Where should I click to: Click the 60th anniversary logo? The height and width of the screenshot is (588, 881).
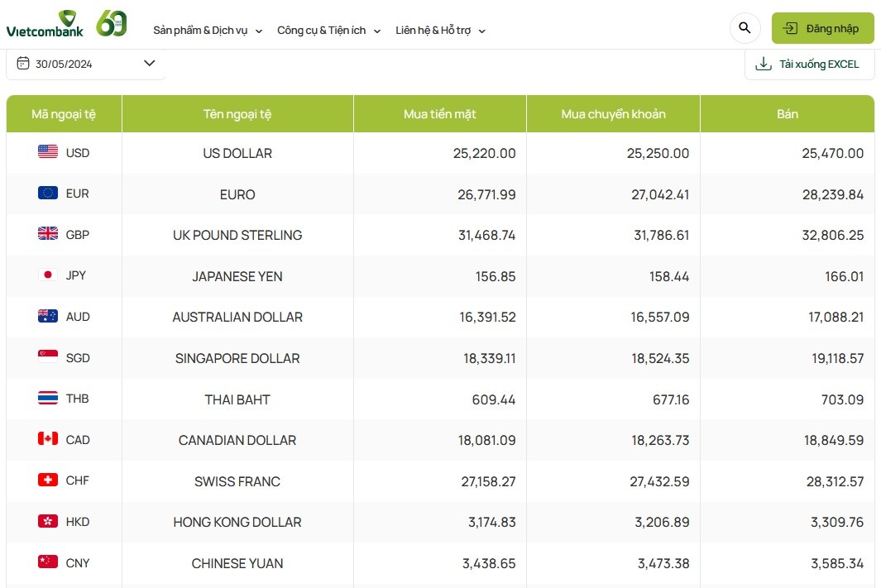[112, 24]
